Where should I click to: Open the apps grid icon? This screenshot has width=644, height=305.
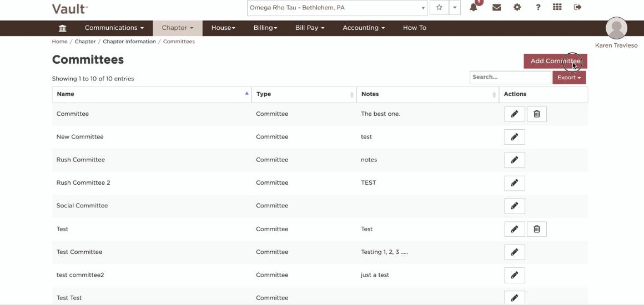coord(557,7)
